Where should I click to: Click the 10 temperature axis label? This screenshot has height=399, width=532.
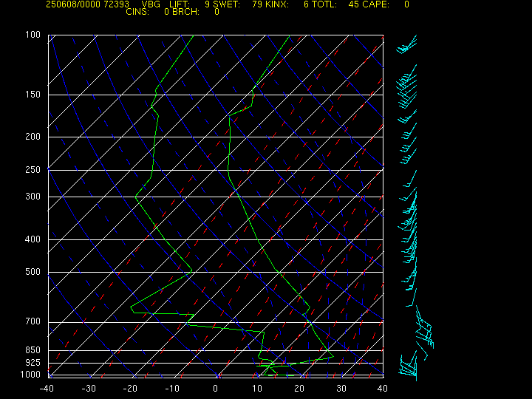coord(257,389)
